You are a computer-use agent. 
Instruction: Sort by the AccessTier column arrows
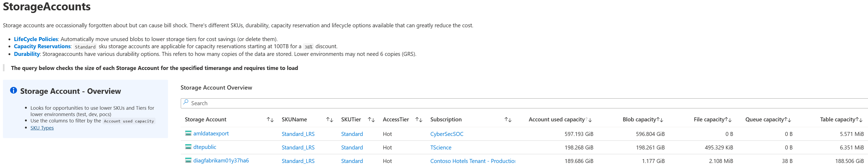419,120
